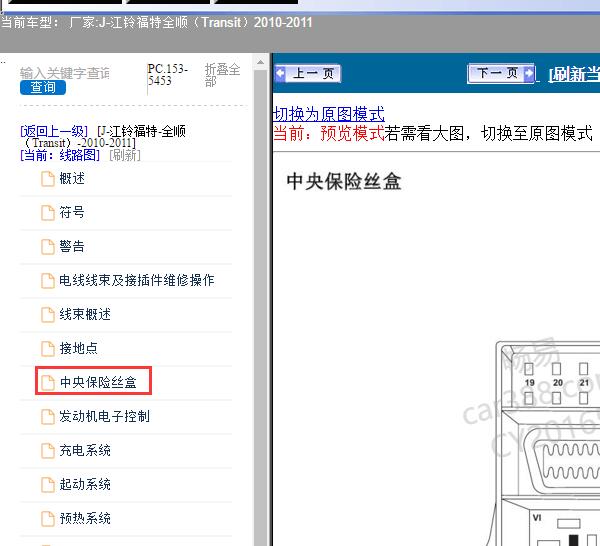Open the 概述 document icon

coord(48,179)
